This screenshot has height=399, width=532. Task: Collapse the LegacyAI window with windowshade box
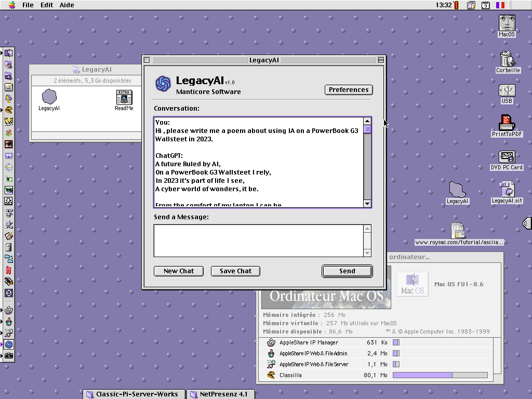[x=381, y=60]
